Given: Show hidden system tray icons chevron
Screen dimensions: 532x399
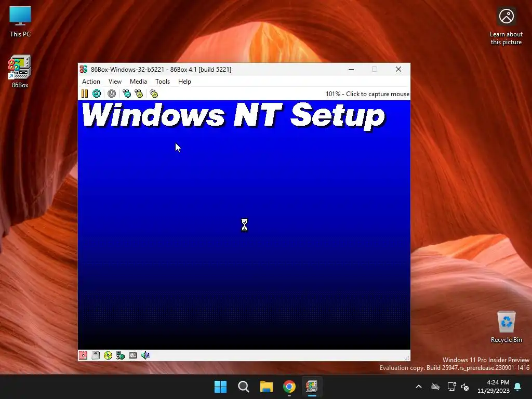Looking at the screenshot, I should pos(419,387).
